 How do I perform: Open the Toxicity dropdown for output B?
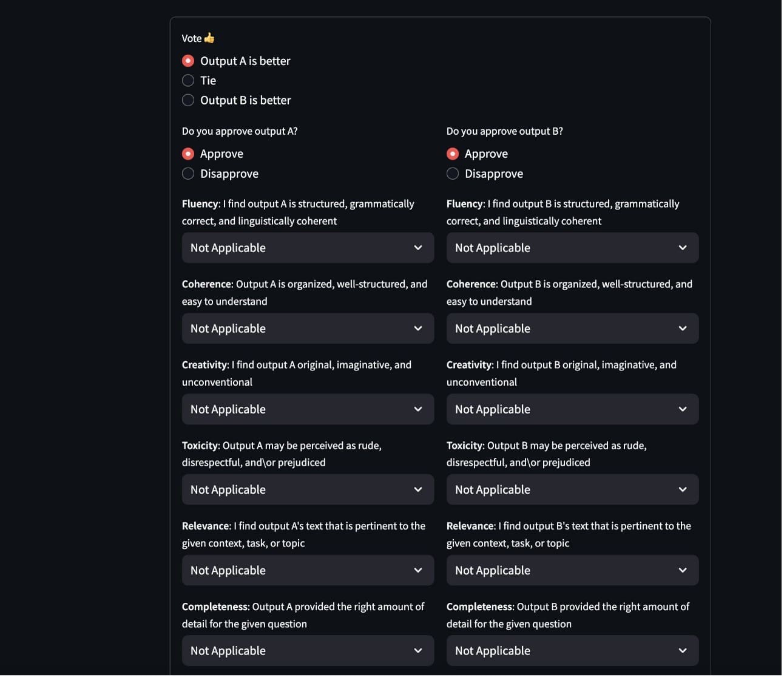[x=572, y=489]
